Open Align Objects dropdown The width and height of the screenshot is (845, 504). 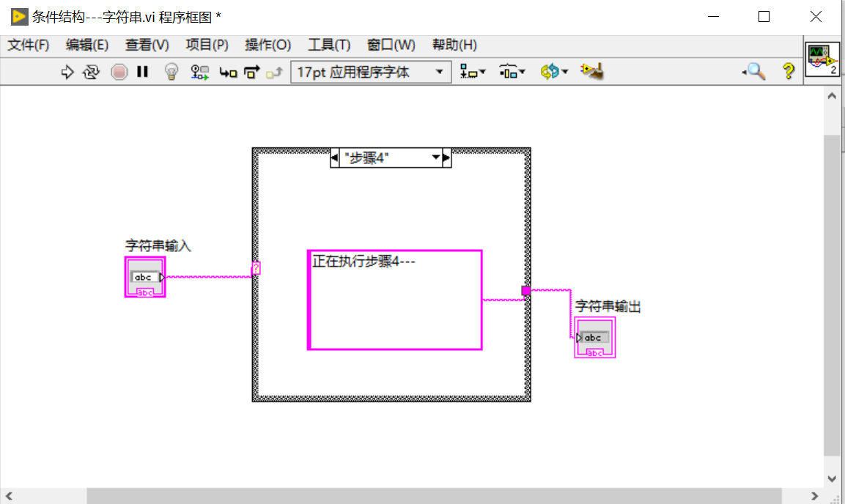[473, 72]
